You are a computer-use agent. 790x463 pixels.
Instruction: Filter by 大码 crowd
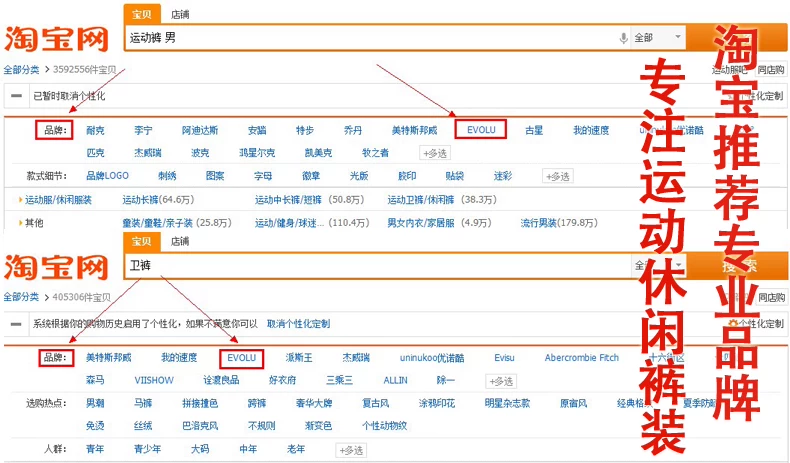pos(200,449)
